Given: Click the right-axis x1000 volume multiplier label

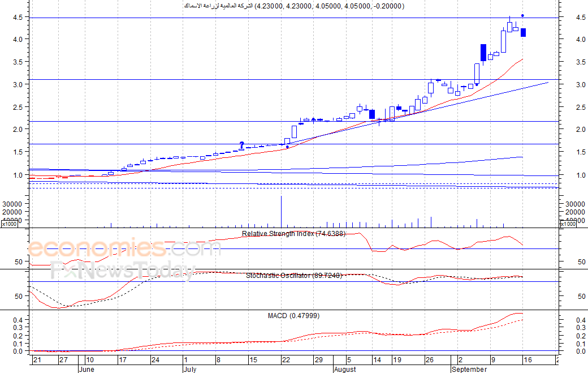Looking at the screenshot, I should 568,224.
